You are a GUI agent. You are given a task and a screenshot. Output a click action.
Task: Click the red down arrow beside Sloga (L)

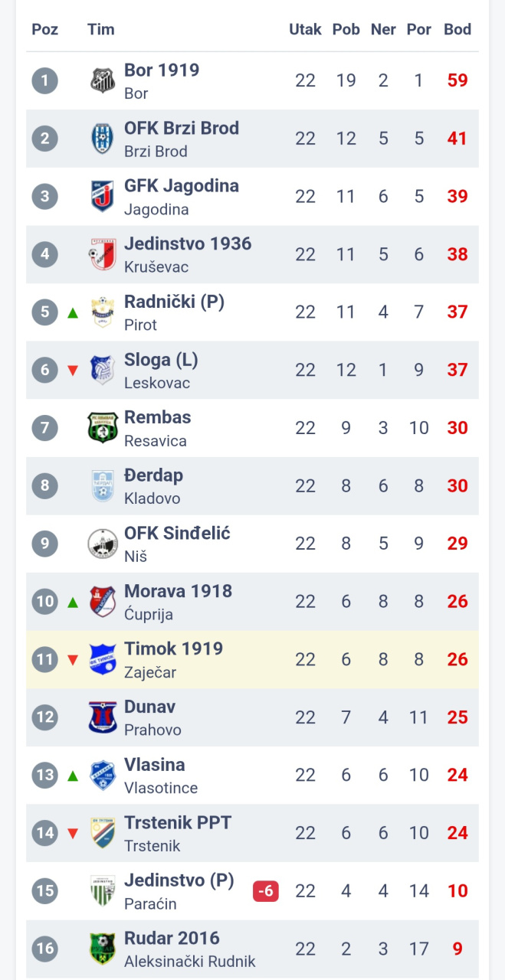[73, 371]
